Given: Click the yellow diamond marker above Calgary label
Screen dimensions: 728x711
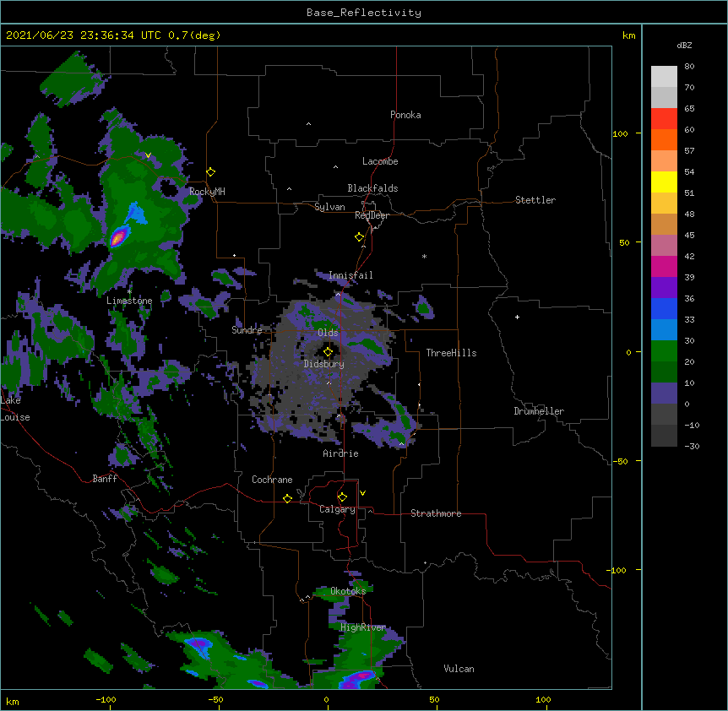Looking at the screenshot, I should 342,497.
